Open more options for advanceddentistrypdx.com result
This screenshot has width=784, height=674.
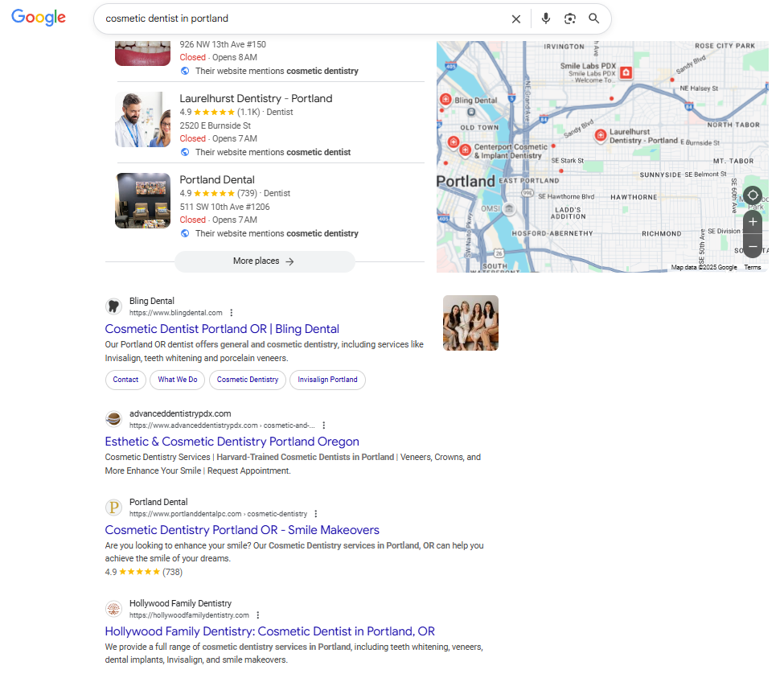point(323,425)
